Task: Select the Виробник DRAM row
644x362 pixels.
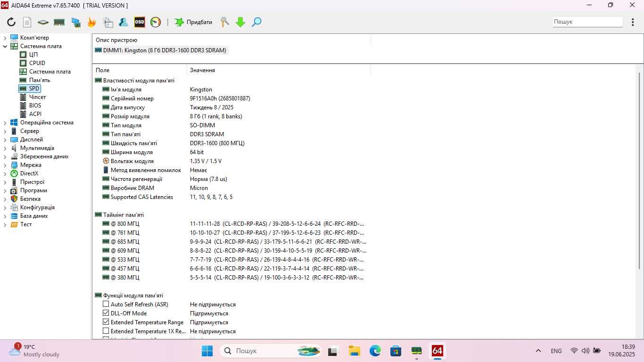Action: (231, 188)
